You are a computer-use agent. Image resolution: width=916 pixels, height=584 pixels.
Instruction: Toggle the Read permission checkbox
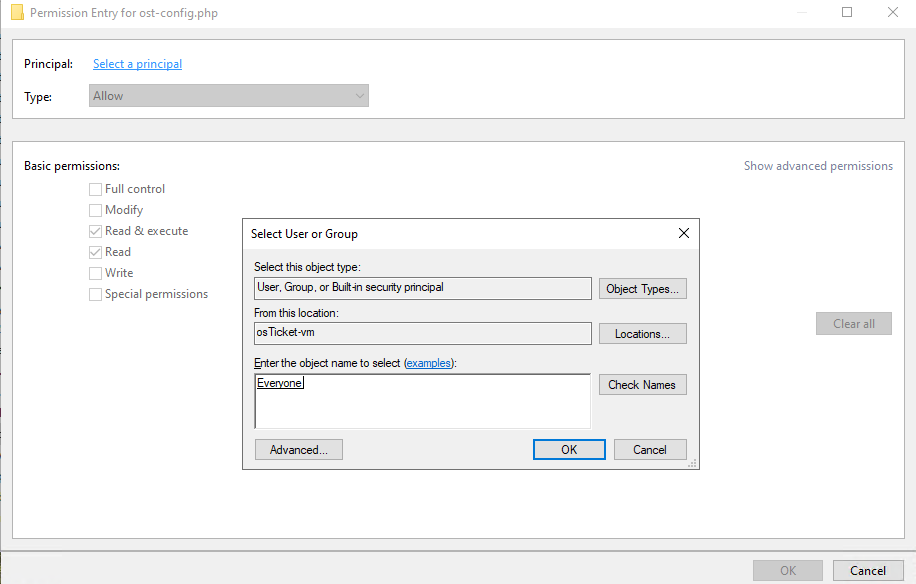[x=95, y=252]
